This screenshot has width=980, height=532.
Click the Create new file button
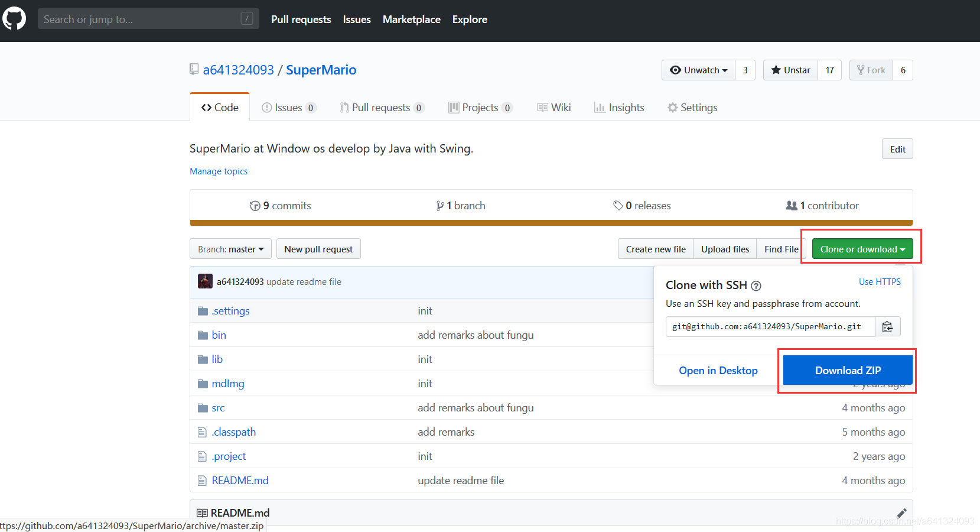coord(656,249)
